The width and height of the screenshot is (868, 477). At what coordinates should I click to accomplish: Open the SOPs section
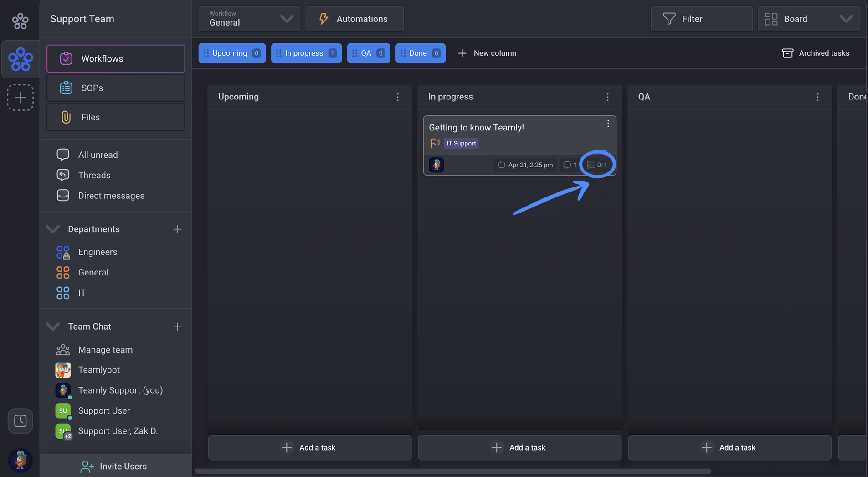116,88
